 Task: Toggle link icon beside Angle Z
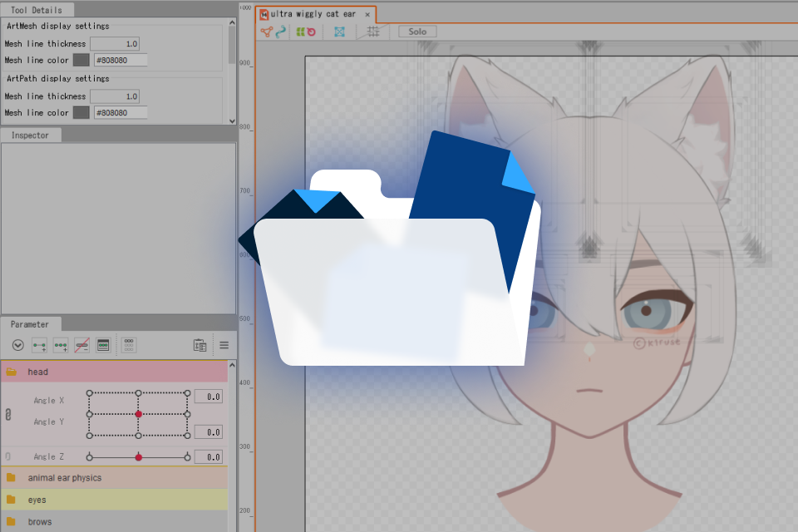tap(8, 456)
